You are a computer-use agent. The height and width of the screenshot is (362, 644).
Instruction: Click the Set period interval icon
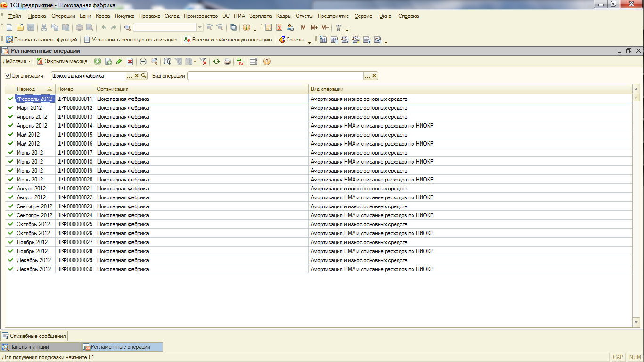coord(143,61)
